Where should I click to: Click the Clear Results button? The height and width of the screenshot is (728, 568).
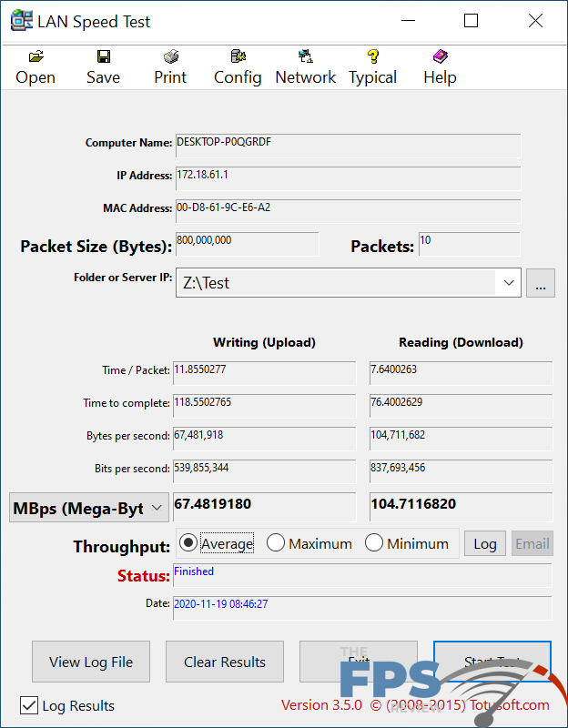225,662
